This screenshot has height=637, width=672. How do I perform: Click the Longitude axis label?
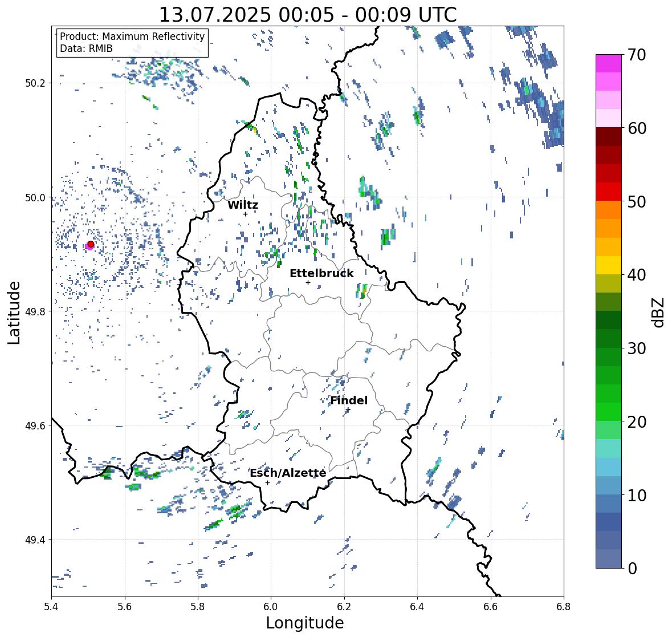305,623
